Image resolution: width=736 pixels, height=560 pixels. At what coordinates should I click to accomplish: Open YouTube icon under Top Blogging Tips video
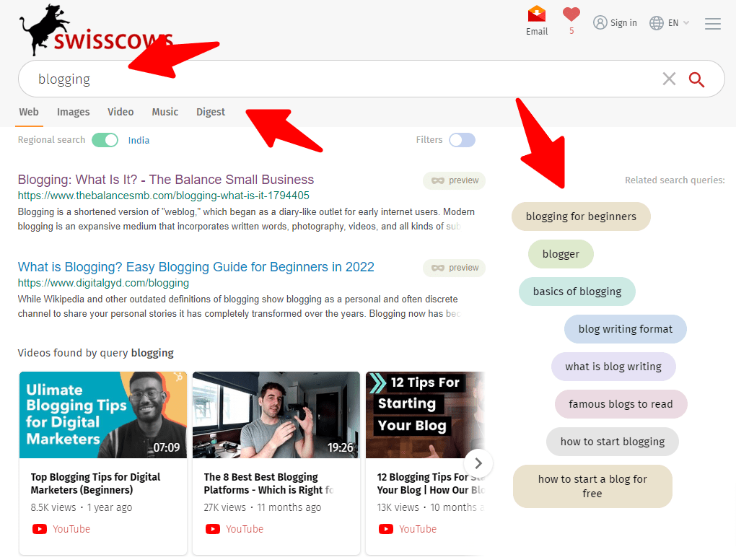(x=40, y=529)
